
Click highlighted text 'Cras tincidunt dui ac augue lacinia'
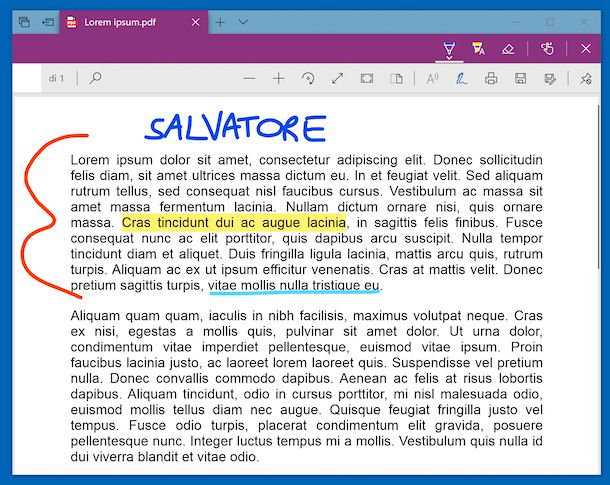click(x=234, y=222)
